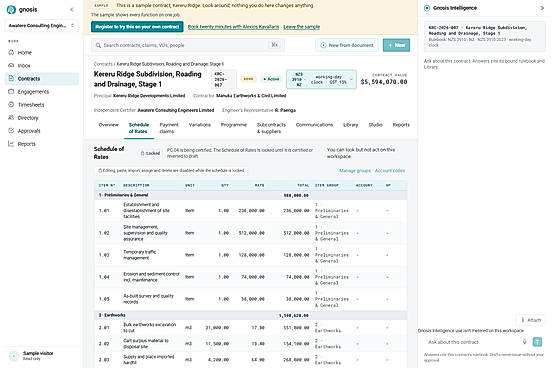Expand the NZS 3910 working-day clock dropdown
The height and width of the screenshot is (368, 552).
[321, 79]
